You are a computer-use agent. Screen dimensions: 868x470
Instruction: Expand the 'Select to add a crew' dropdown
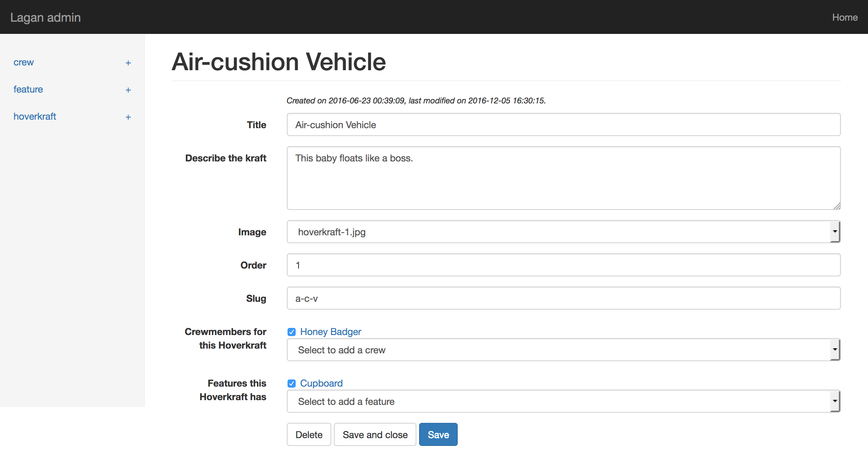563,350
